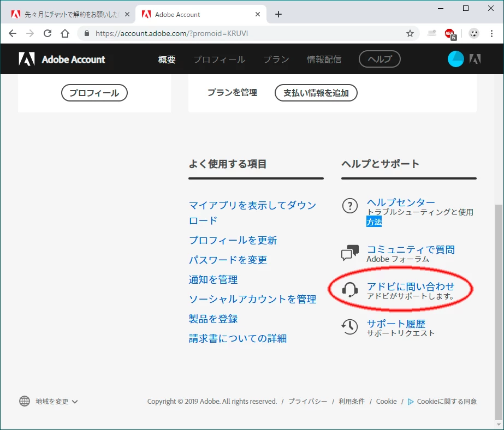Open the Chrome profile avatar icon
This screenshot has width=504, height=430.
(x=474, y=33)
